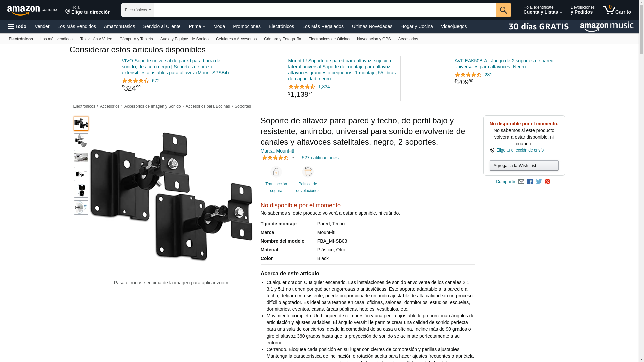Screen dimensions: 644x362
Task: Share the product on Facebook
Action: [530, 182]
